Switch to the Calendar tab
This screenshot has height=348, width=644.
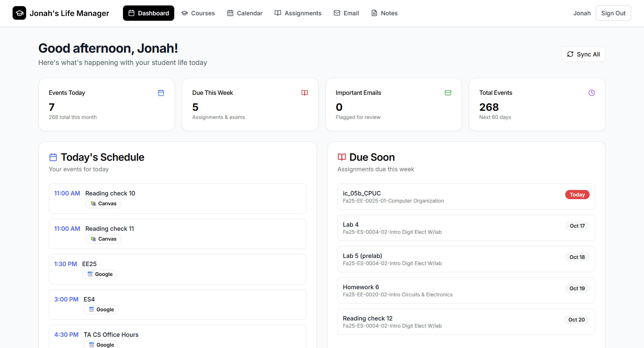point(245,13)
